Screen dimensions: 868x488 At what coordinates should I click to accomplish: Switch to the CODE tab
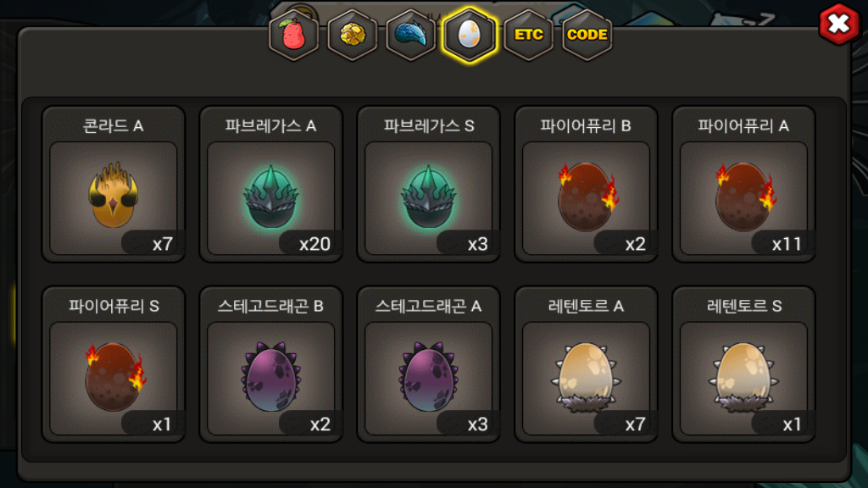pos(587,35)
